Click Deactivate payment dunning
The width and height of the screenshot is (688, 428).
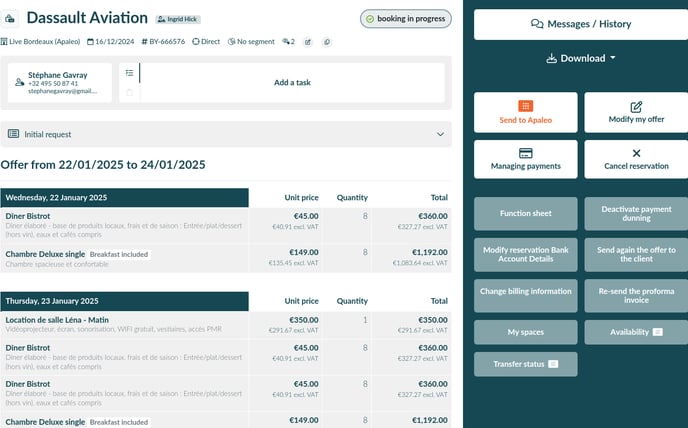pyautogui.click(x=635, y=214)
